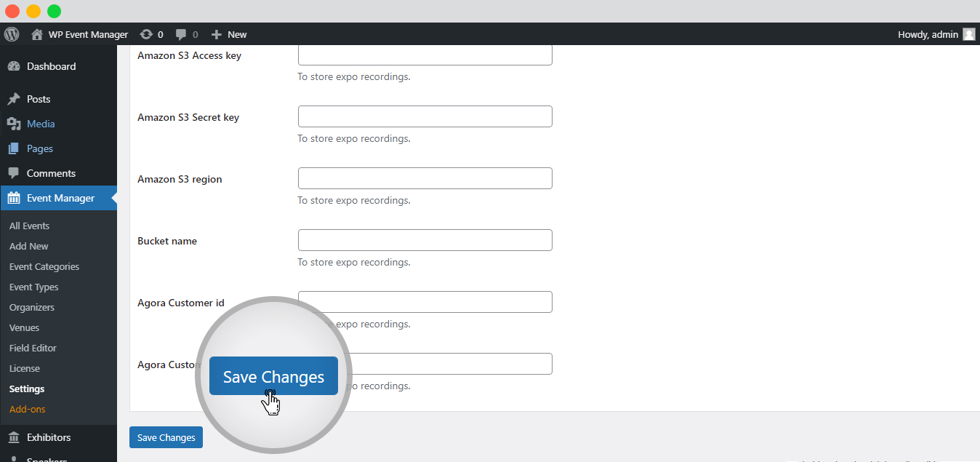Screen dimensions: 980x462
Task: Click the Posts pushpin icon
Action: tap(14, 99)
